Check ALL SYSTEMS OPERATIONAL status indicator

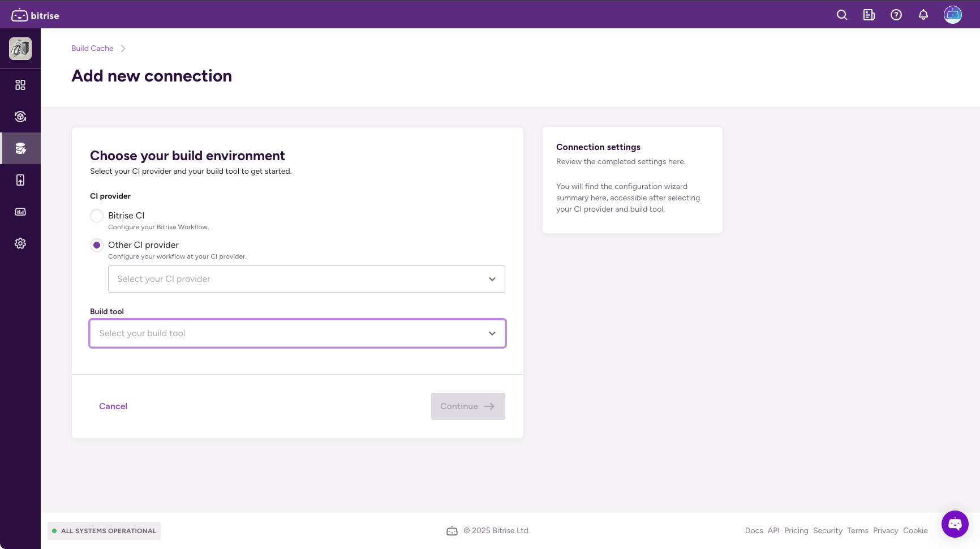pyautogui.click(x=104, y=531)
